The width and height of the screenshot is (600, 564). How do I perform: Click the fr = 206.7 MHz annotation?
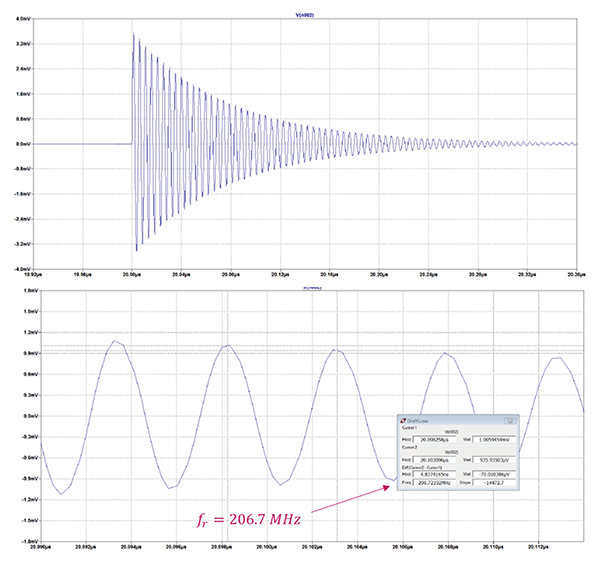[248, 518]
